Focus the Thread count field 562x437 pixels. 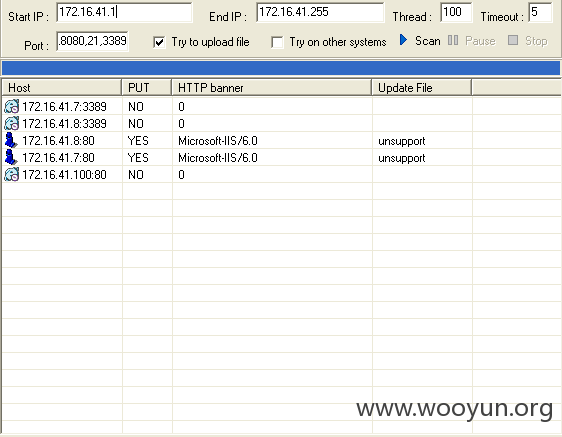456,13
